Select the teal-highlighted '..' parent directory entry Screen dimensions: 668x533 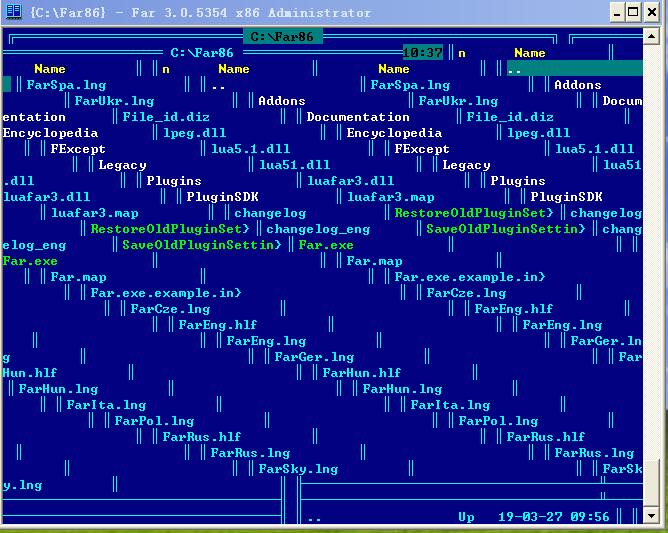point(574,69)
